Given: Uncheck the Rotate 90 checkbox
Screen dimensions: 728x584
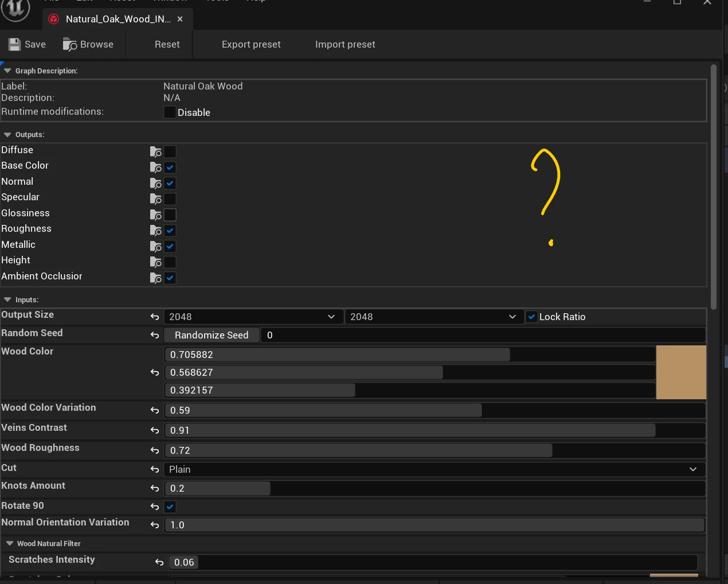Looking at the screenshot, I should pyautogui.click(x=170, y=507).
